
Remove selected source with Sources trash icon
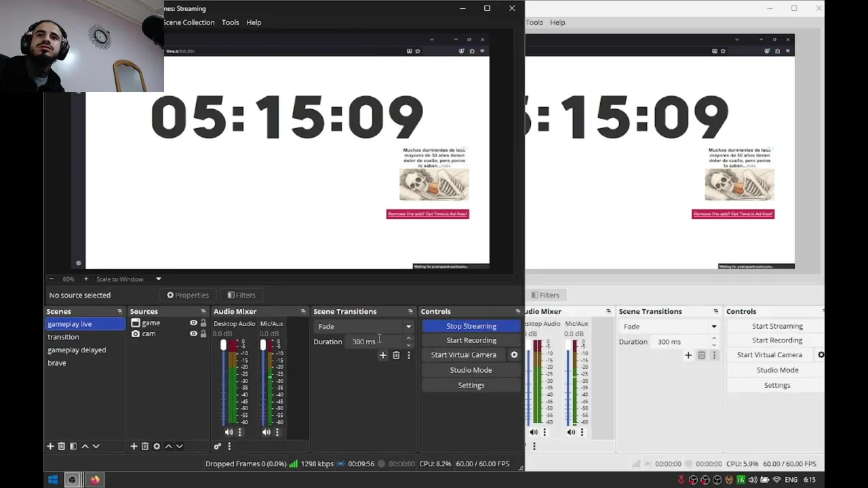(145, 446)
